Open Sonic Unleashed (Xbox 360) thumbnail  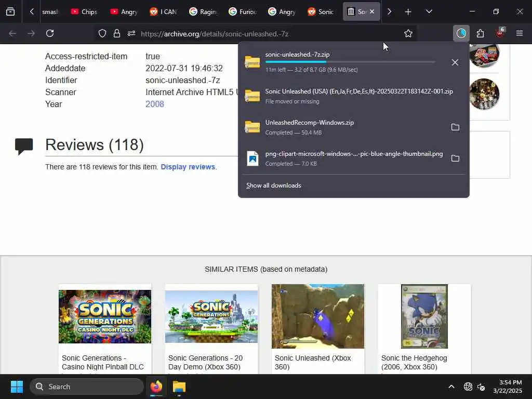pyautogui.click(x=318, y=316)
